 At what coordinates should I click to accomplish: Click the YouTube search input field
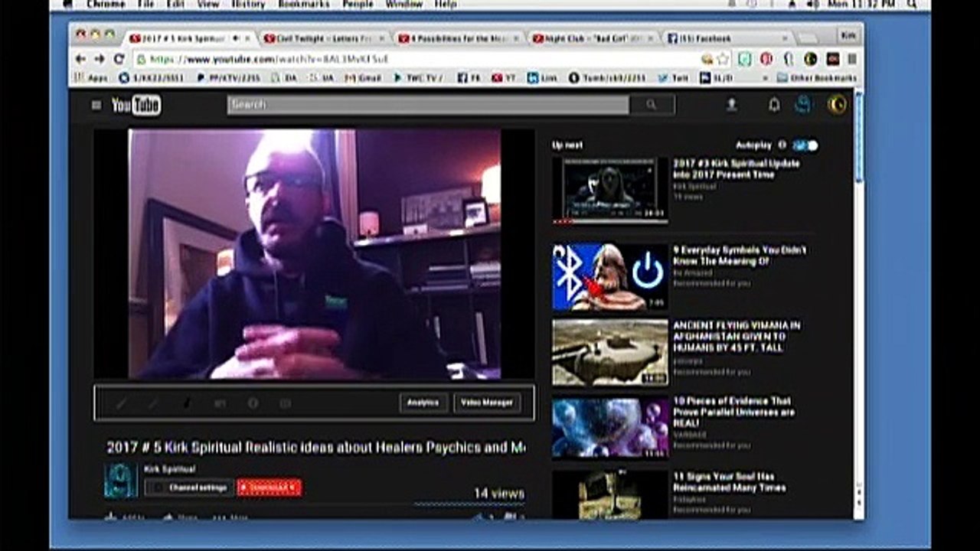click(428, 105)
